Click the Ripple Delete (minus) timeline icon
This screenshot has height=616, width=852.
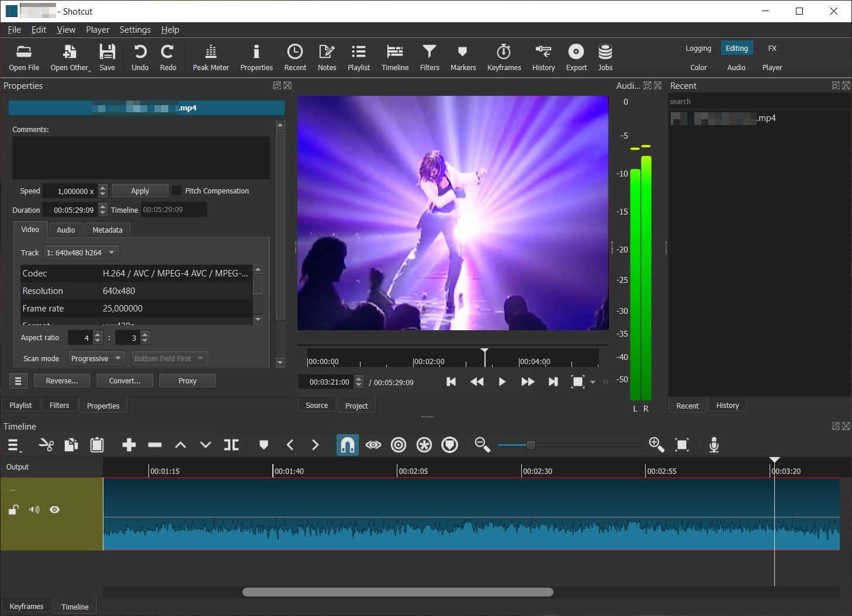155,445
